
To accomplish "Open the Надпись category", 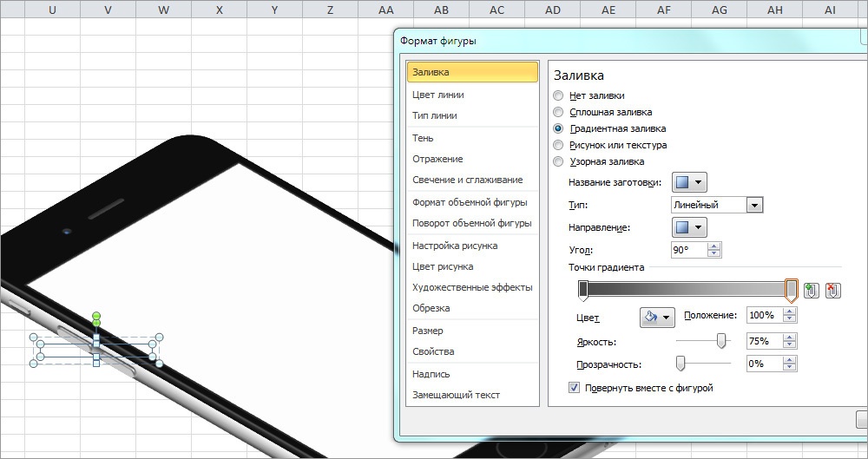I will tap(472, 374).
